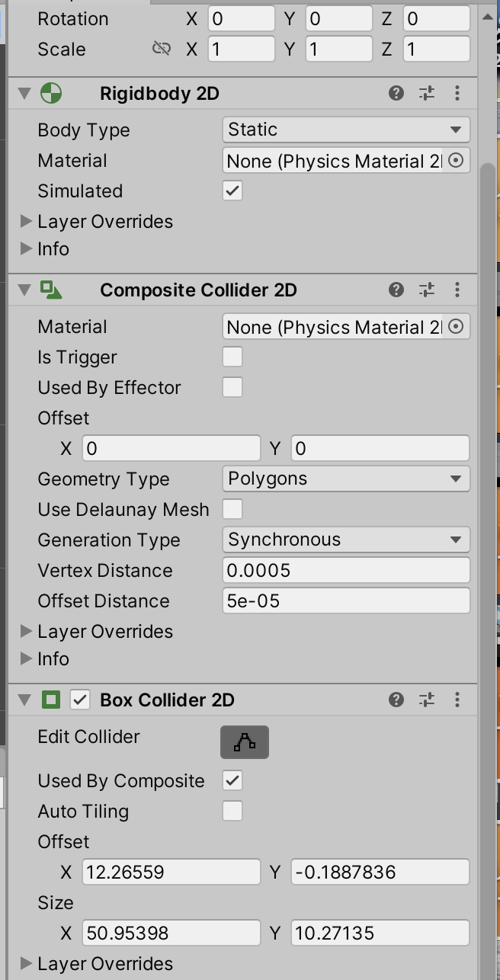Screen dimensions: 500x980
Task: Disable the Simulated checkbox
Action: coord(232,191)
